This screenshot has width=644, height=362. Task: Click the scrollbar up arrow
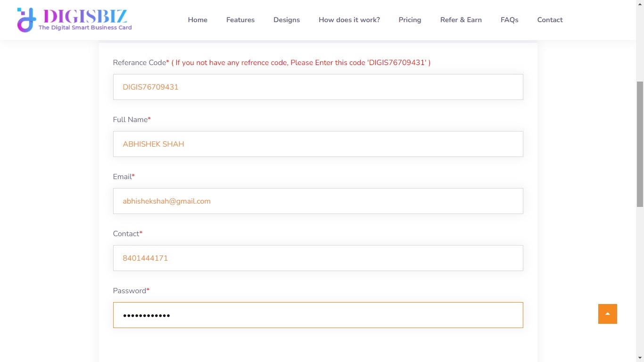pos(640,4)
